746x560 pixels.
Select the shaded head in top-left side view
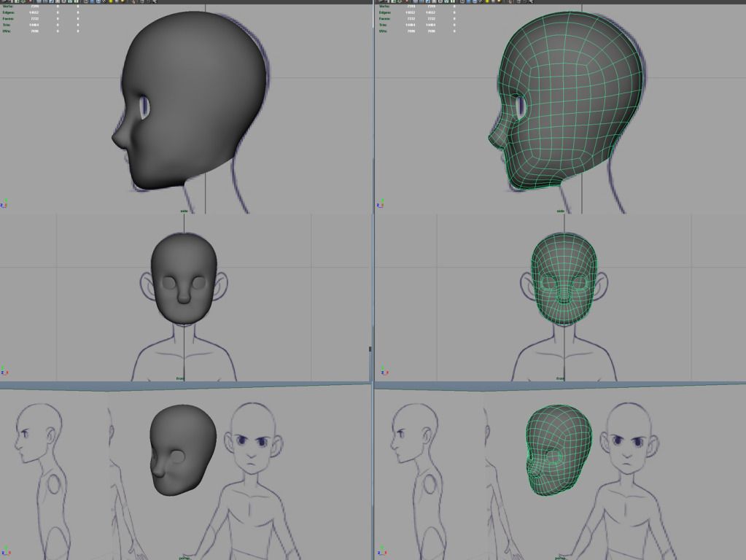193,102
